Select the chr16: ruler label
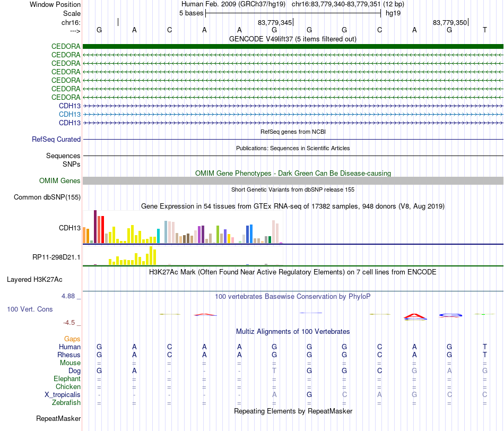Screen dimensions: 504x431 tap(71, 22)
